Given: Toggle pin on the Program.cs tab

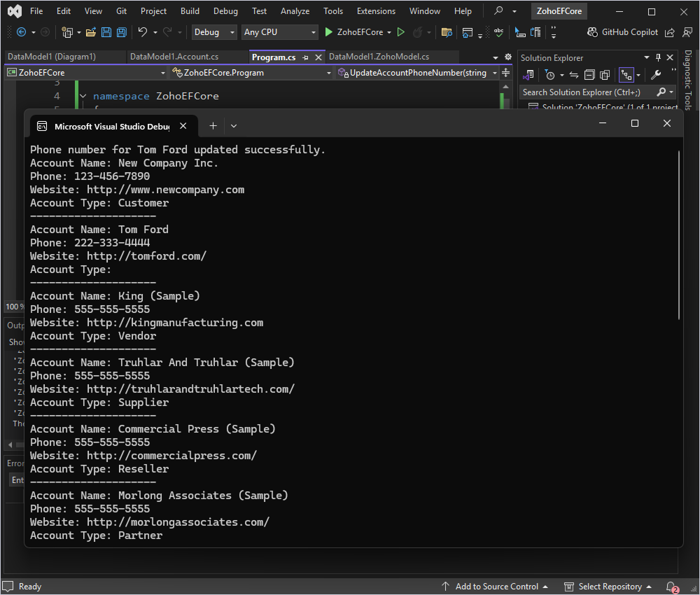Looking at the screenshot, I should (306, 57).
